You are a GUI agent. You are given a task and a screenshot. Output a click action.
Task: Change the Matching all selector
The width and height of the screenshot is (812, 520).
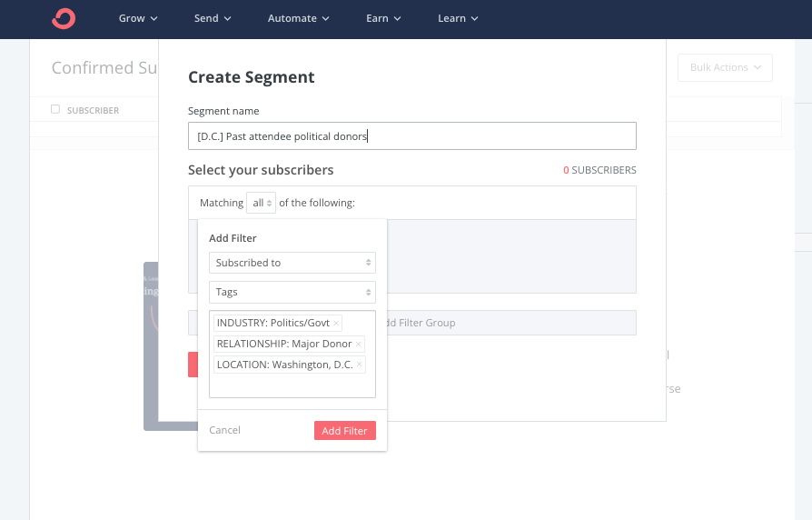point(261,203)
